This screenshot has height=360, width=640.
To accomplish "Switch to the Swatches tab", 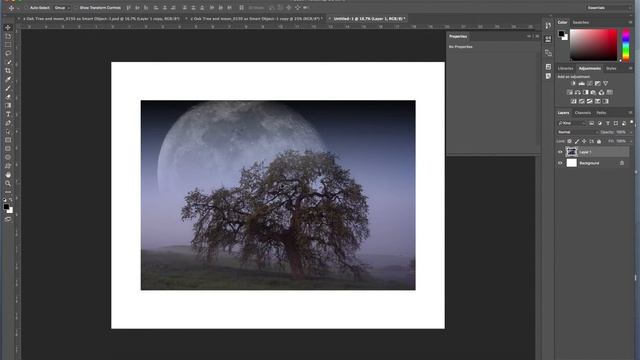I will pos(580,22).
